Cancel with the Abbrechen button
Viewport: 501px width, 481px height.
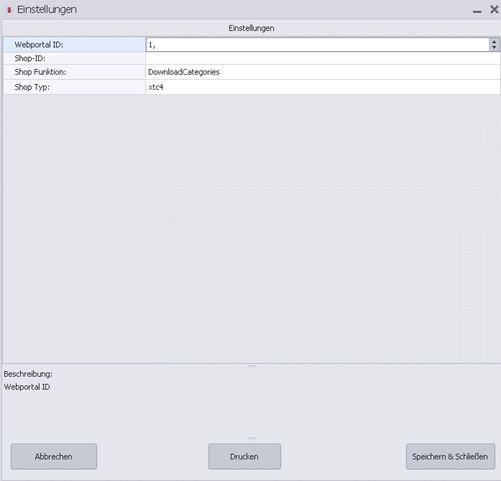54,457
